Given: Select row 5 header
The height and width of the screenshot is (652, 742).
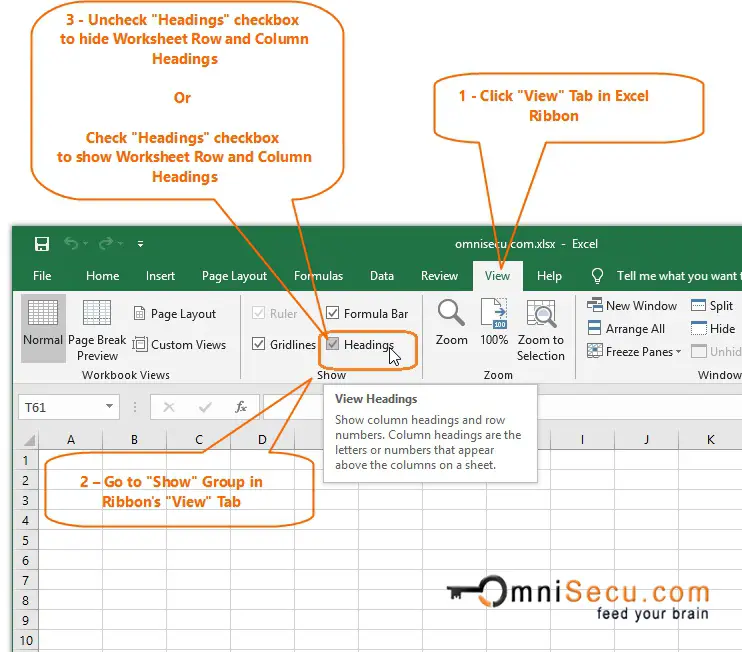Looking at the screenshot, I should pyautogui.click(x=26, y=540).
